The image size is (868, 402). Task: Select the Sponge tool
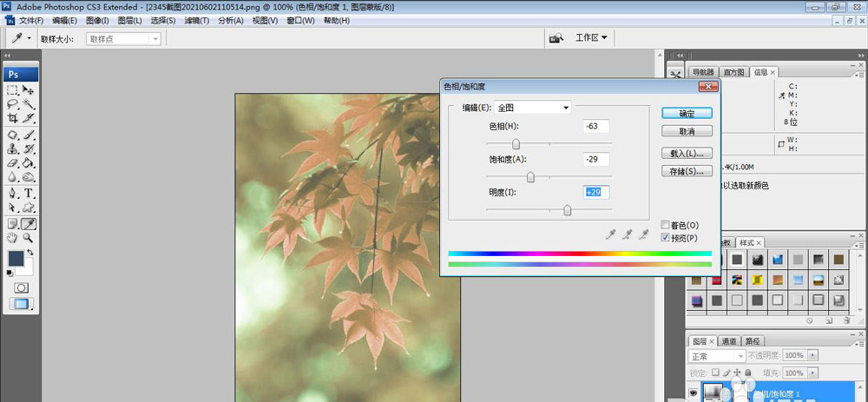coord(29,177)
